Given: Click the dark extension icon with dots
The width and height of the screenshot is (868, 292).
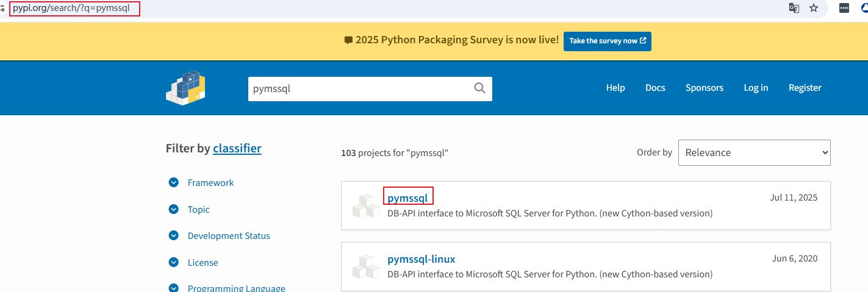Looking at the screenshot, I should (844, 8).
